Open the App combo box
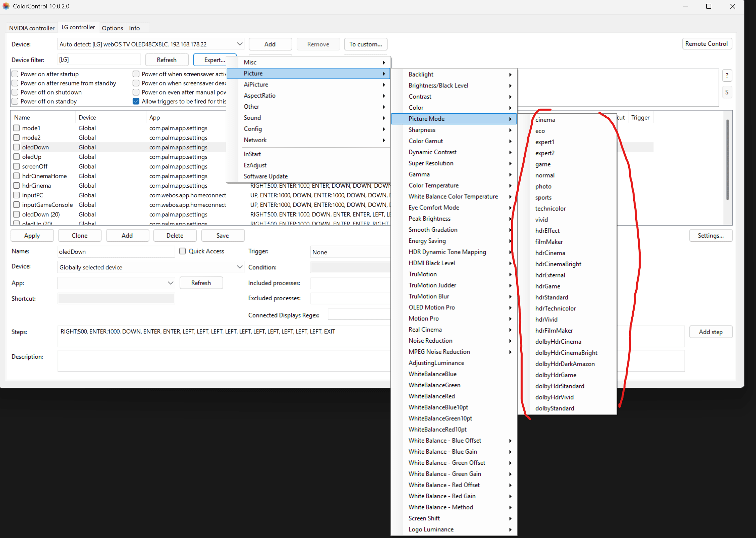Image resolution: width=756 pixels, height=538 pixels. [x=116, y=283]
